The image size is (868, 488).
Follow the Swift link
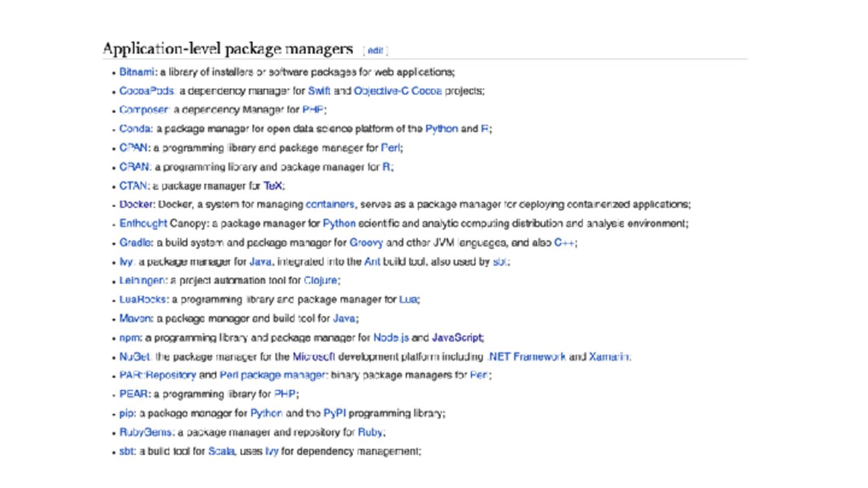[319, 91]
